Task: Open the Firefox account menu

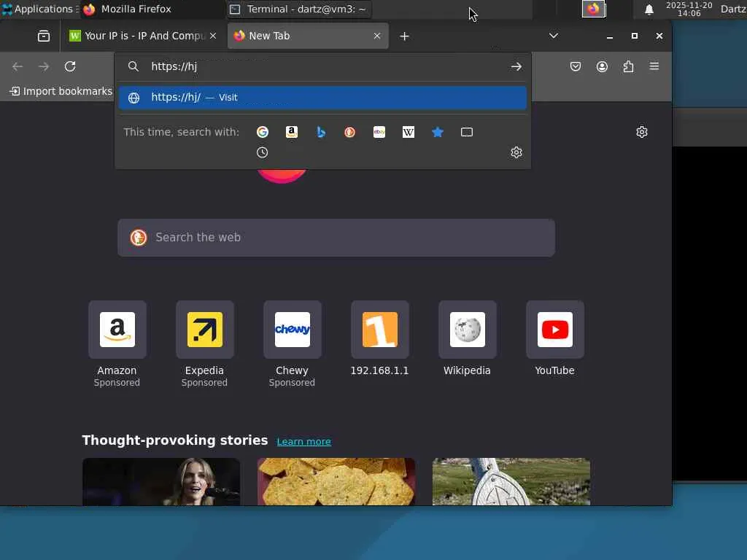Action: (x=602, y=66)
